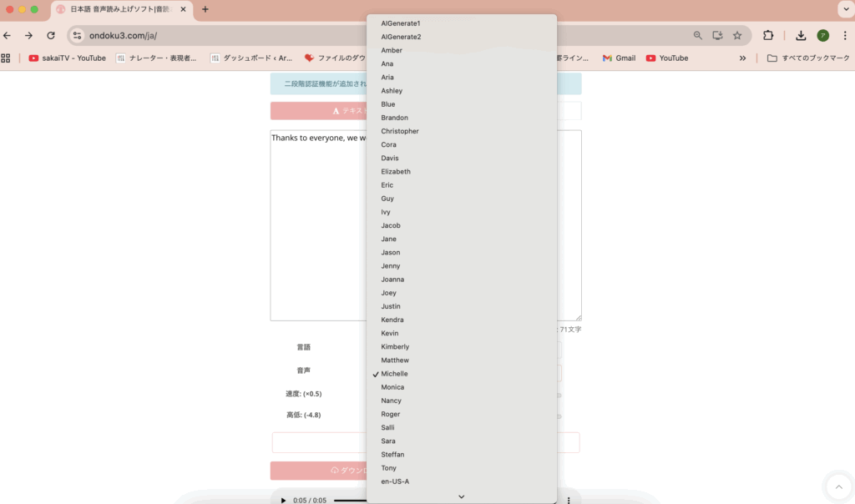Image resolution: width=855 pixels, height=504 pixels.
Task: Click the zoom magnifier icon in address bar
Action: coord(698,36)
